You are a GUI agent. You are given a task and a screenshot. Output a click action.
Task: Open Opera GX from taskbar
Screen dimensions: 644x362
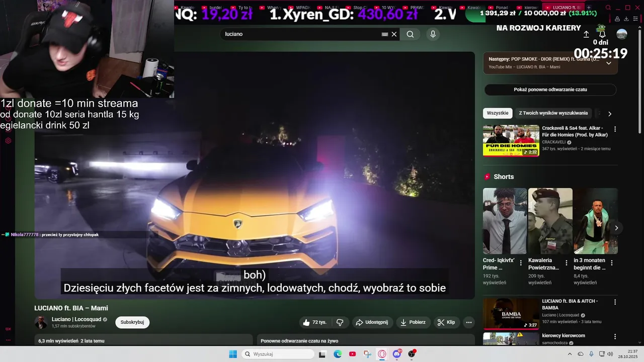[382, 354]
